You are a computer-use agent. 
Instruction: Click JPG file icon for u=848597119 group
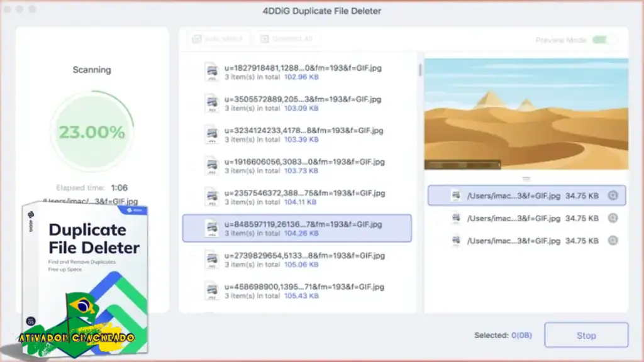tap(212, 228)
